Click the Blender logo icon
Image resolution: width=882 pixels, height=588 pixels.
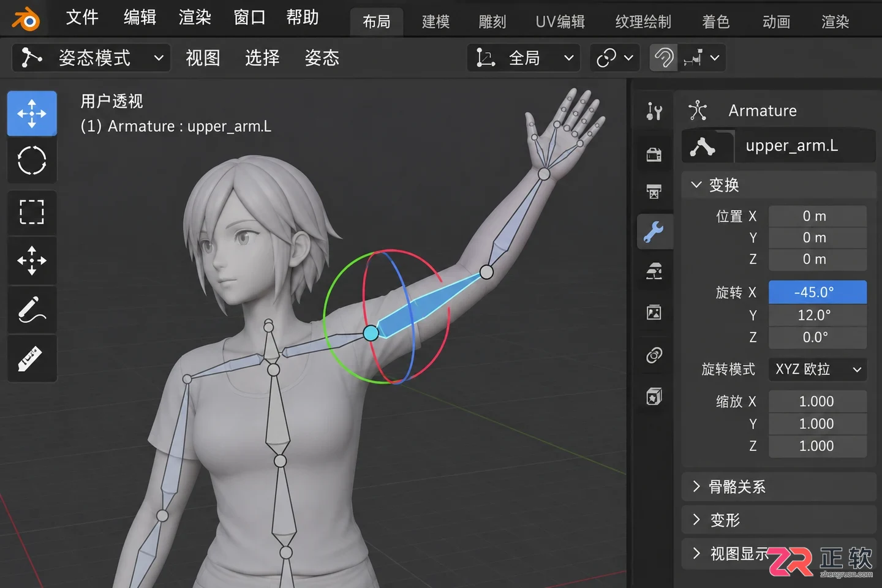coord(26,19)
